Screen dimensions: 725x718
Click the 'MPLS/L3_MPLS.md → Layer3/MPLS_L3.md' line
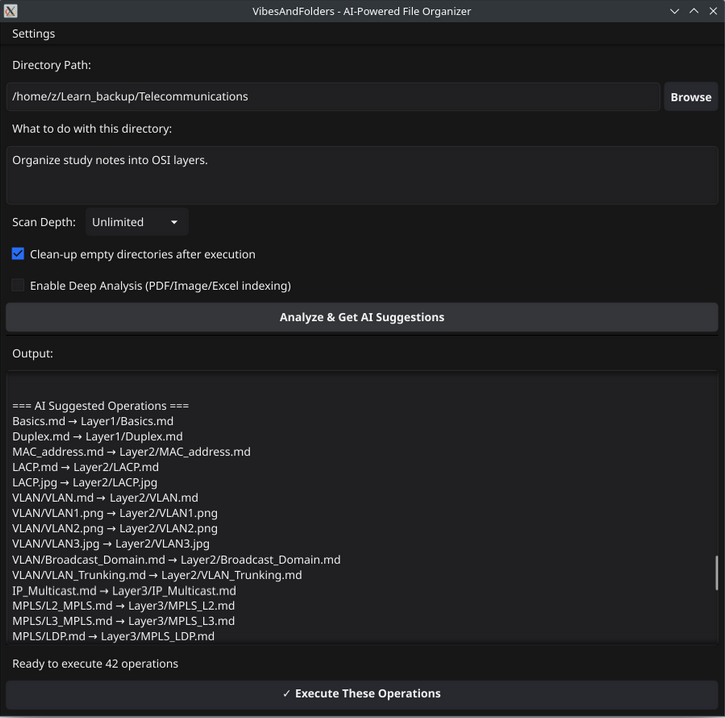click(x=123, y=621)
